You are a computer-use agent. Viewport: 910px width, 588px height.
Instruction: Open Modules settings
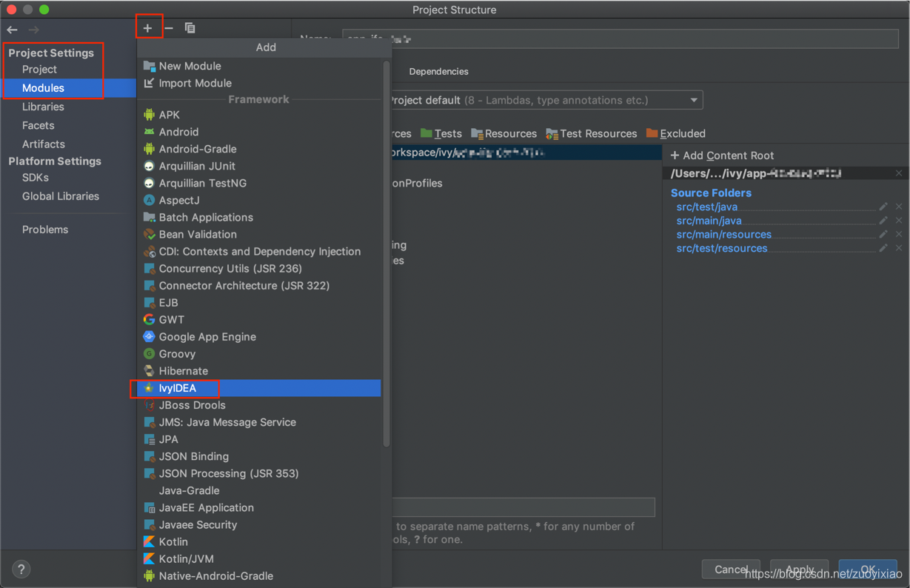tap(43, 87)
